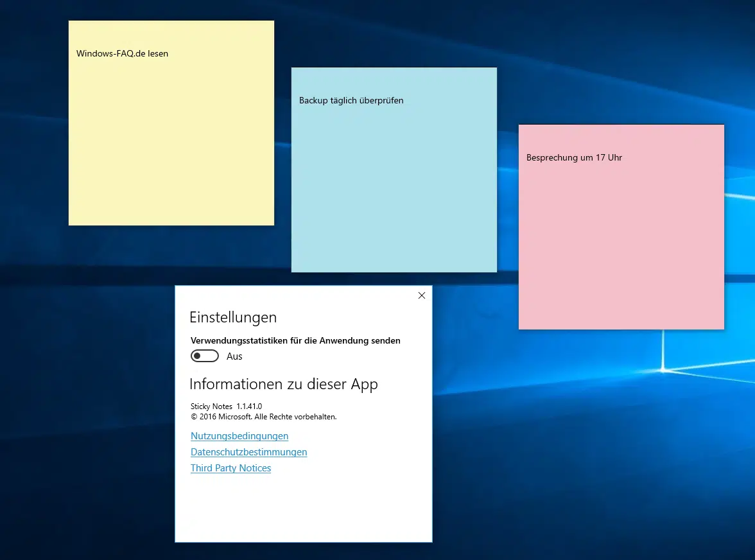Image resolution: width=755 pixels, height=560 pixels.
Task: Close the Einstellungen settings window
Action: tap(422, 295)
